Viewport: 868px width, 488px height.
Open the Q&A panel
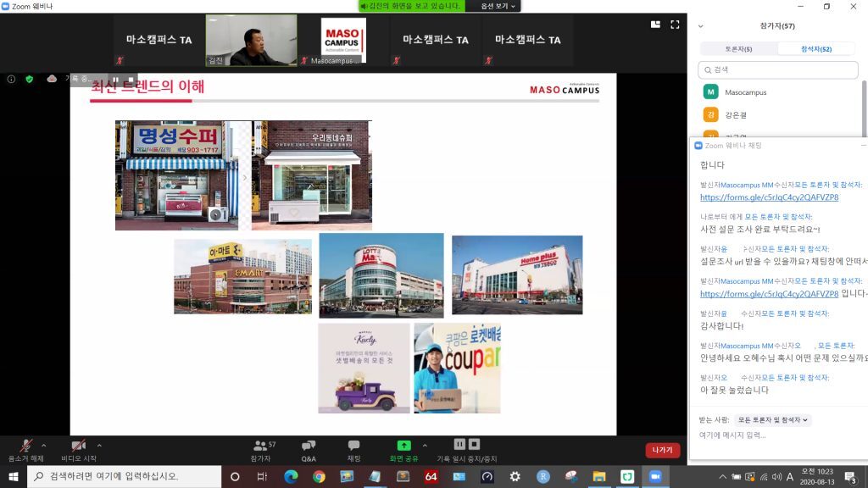[309, 449]
